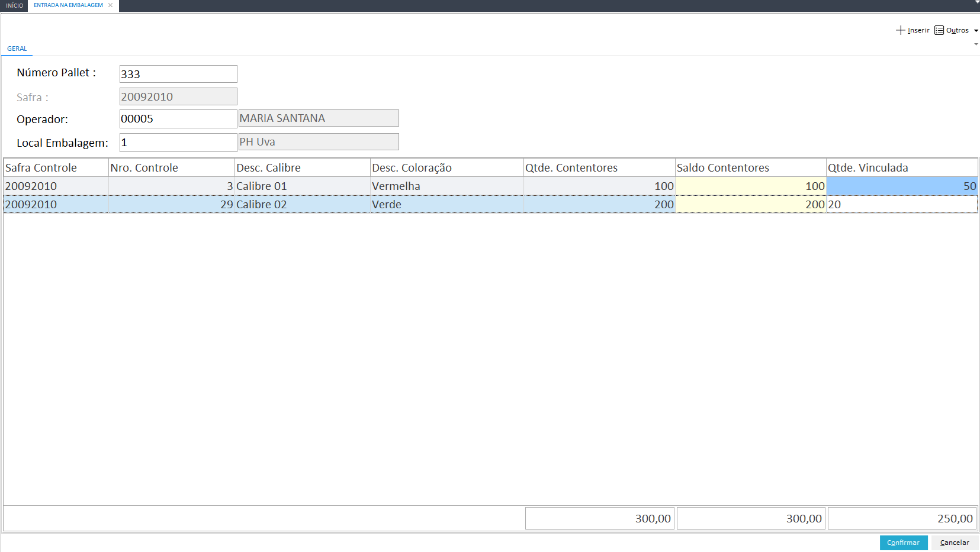
Task: Click the Qtde. Contentores column header
Action: pyautogui.click(x=599, y=168)
